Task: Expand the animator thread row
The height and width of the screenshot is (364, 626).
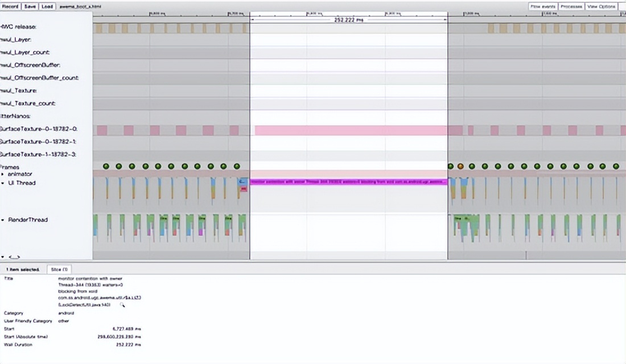Action: click(x=2, y=175)
